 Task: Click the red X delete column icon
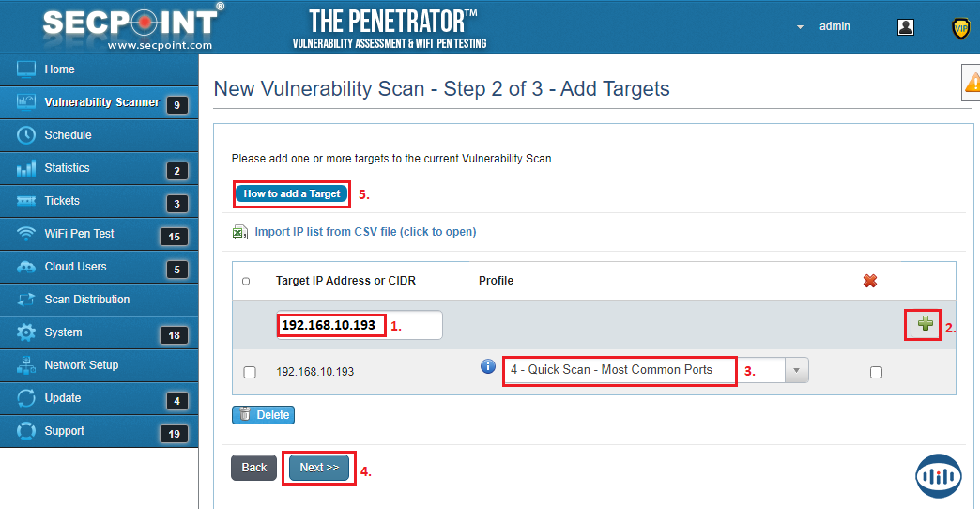[x=870, y=281]
